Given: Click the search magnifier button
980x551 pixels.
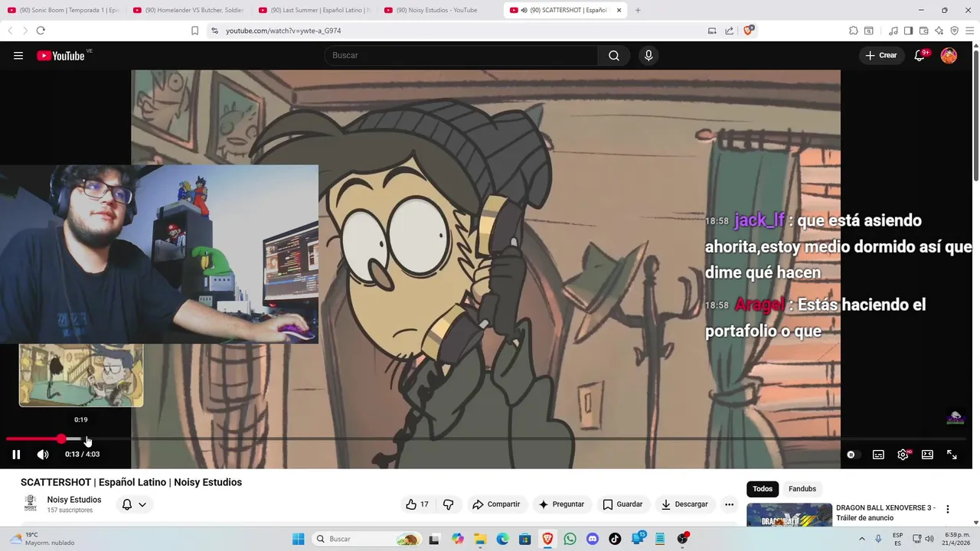Looking at the screenshot, I should click(614, 55).
